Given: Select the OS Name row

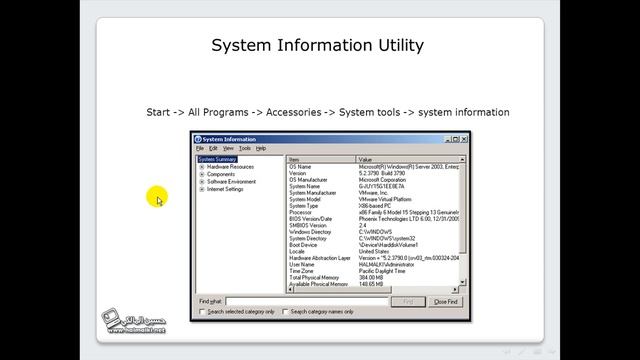Looking at the screenshot, I should point(373,167).
